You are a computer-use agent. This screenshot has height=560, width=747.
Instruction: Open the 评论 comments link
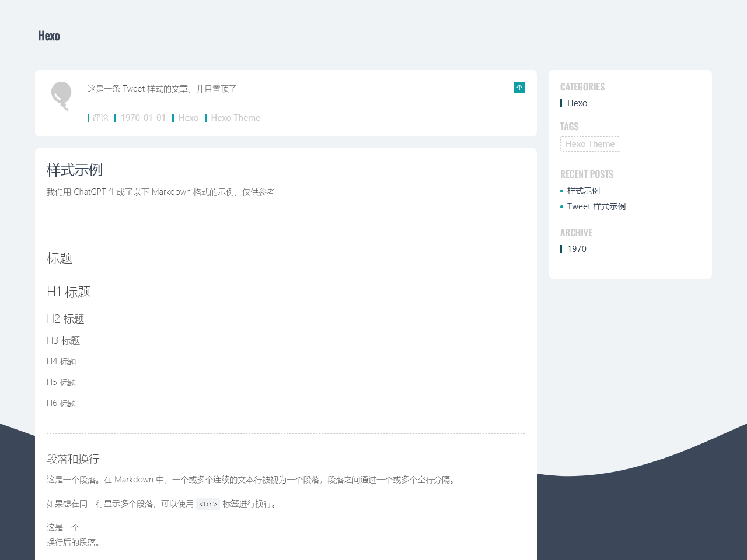tap(100, 118)
